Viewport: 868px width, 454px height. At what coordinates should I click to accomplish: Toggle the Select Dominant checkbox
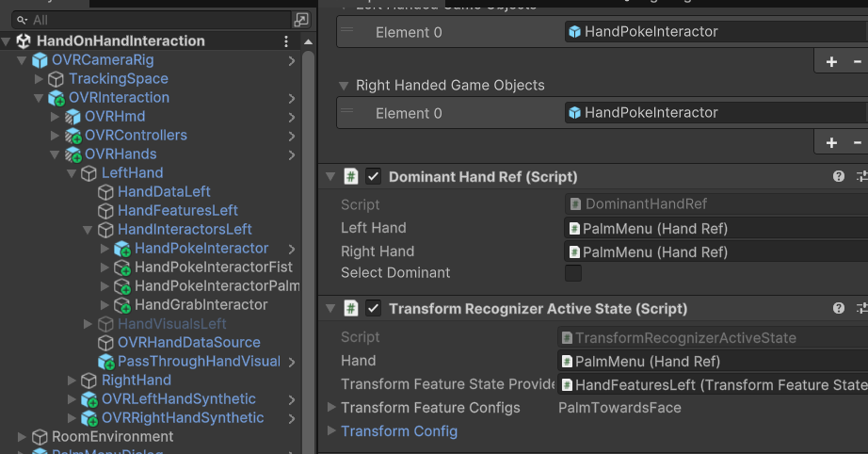point(573,273)
